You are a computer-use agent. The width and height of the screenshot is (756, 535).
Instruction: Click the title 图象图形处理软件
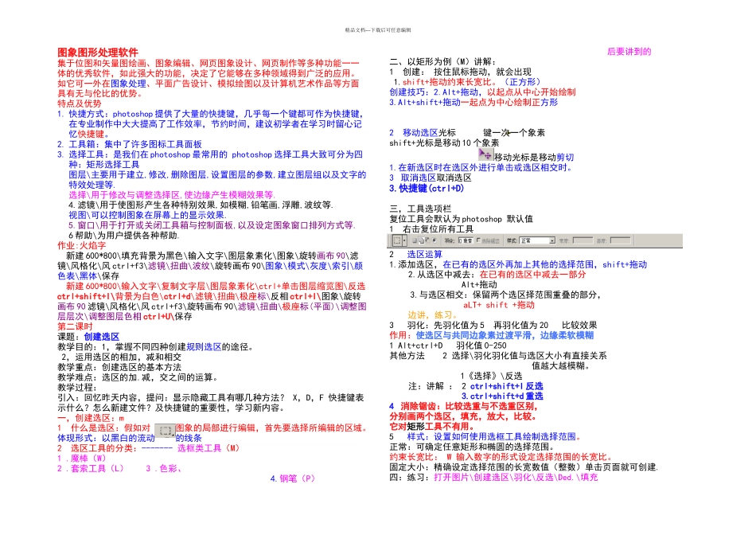(x=98, y=52)
